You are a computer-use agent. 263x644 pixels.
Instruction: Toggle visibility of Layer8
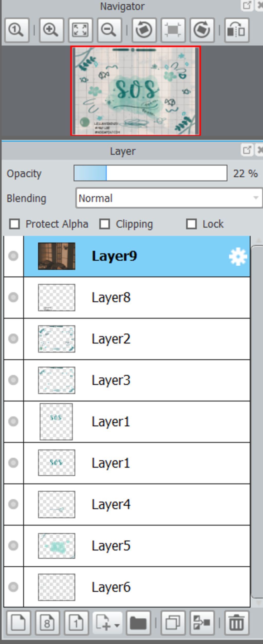pos(13,297)
